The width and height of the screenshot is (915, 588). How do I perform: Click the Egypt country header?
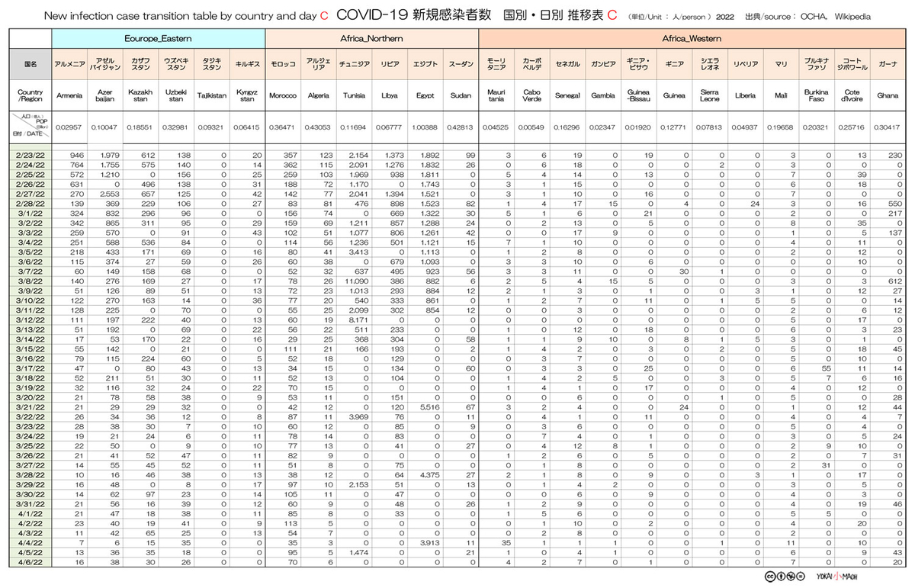(x=425, y=96)
